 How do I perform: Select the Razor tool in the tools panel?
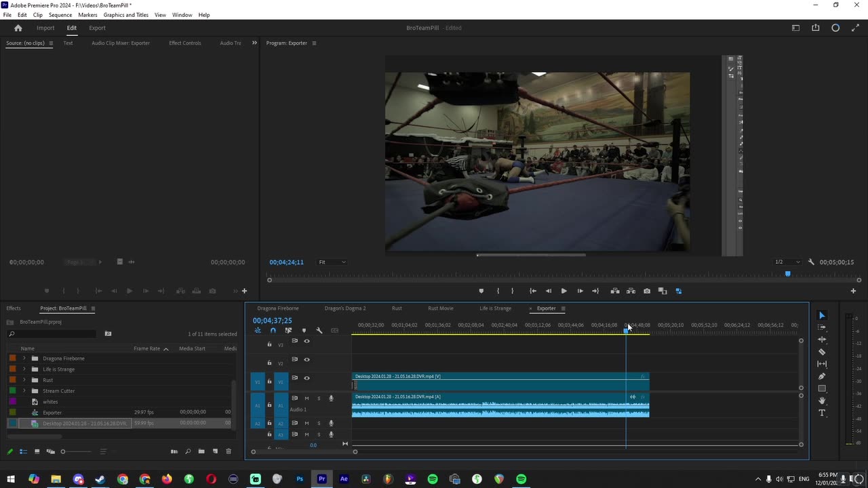(822, 352)
